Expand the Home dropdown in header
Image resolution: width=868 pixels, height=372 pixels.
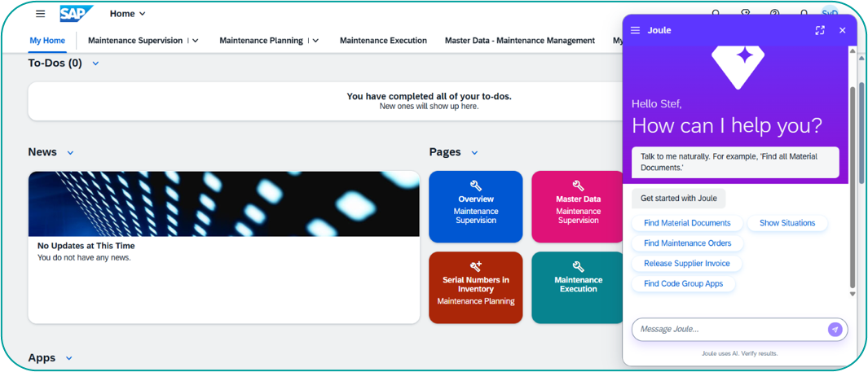pos(143,14)
